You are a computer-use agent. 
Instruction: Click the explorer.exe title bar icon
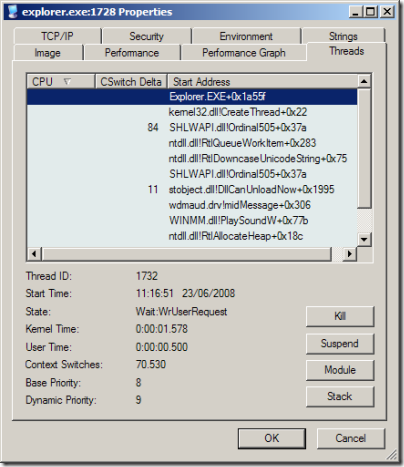[12, 12]
